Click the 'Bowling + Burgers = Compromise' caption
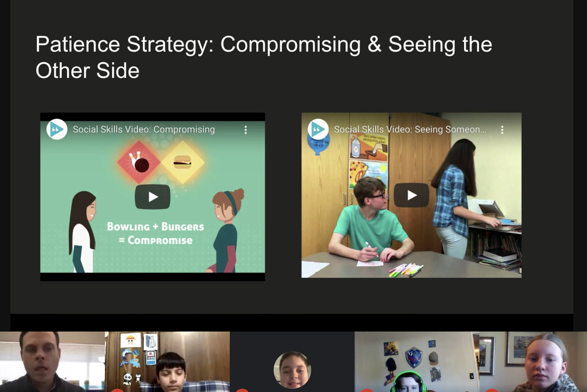The height and width of the screenshot is (392, 587). point(155,233)
